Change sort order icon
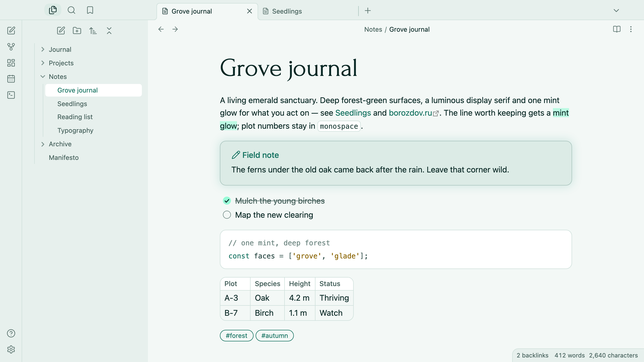Image resolution: width=644 pixels, height=362 pixels. (x=93, y=31)
